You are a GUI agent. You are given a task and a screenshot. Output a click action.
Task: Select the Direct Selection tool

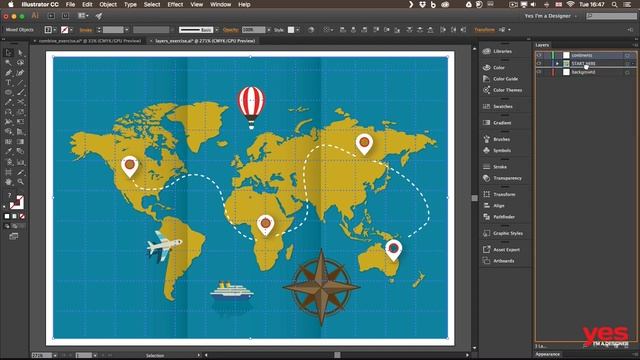tap(20, 53)
